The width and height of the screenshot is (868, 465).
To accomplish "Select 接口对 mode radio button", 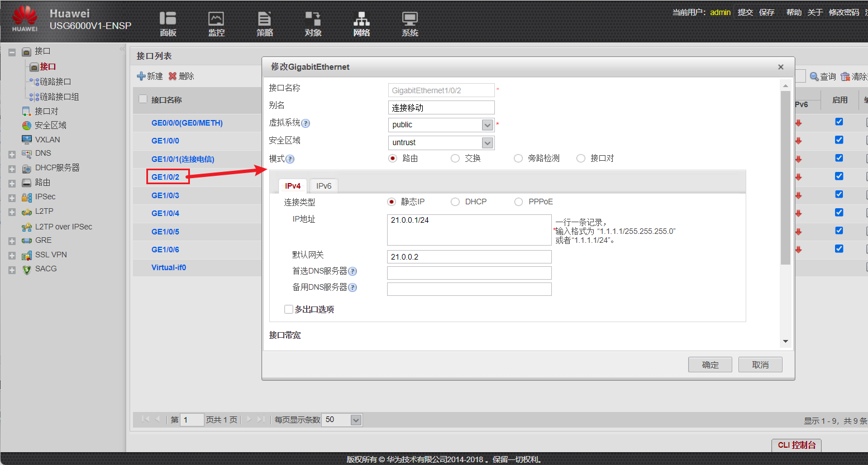I will pyautogui.click(x=581, y=159).
